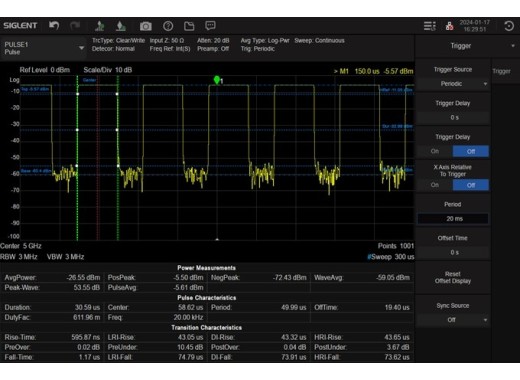Click the Detector Normal status text
The image size is (520, 380).
[113, 49]
